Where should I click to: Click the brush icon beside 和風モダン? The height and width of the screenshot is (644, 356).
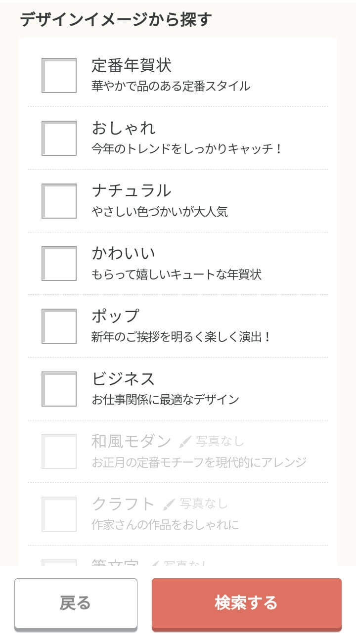click(x=184, y=441)
